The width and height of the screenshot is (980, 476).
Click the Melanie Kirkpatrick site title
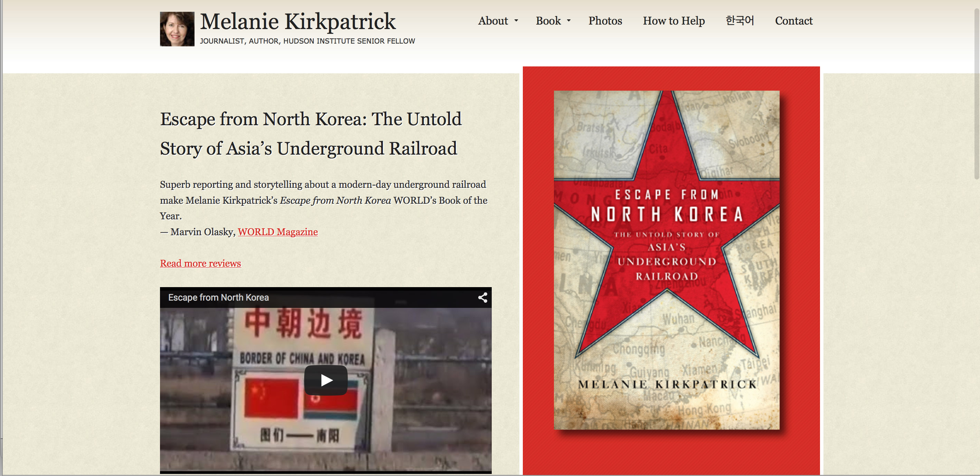298,22
